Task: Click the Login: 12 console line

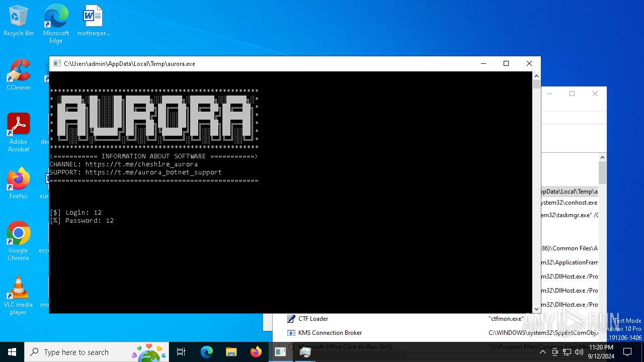Action: (x=75, y=213)
